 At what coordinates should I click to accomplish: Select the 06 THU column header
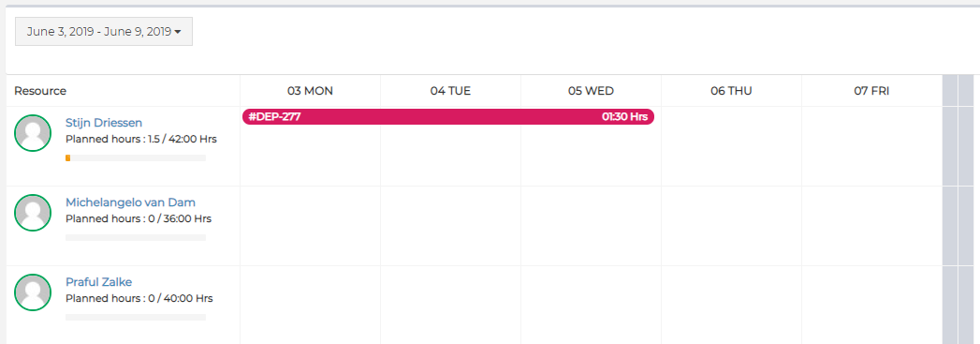point(731,91)
